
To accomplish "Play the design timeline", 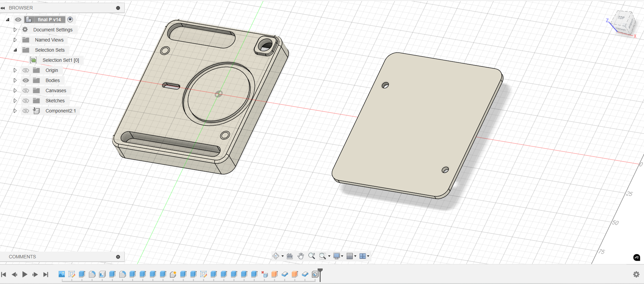I will tap(25, 275).
